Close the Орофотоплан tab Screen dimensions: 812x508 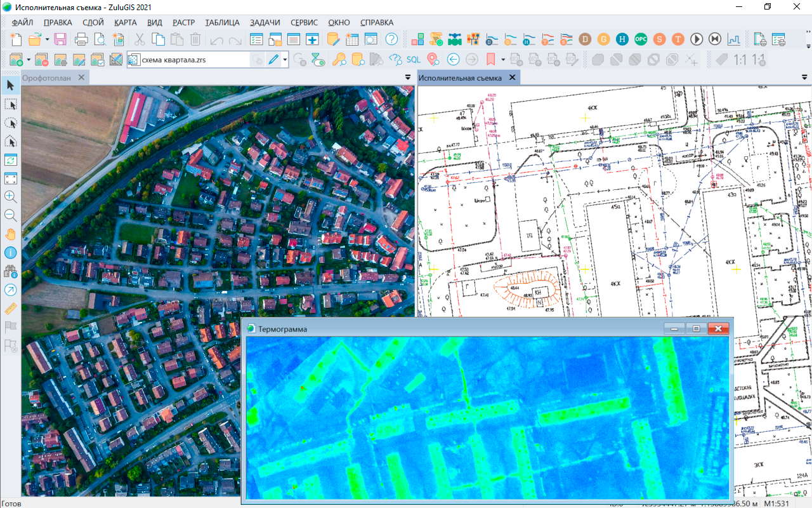(x=81, y=77)
